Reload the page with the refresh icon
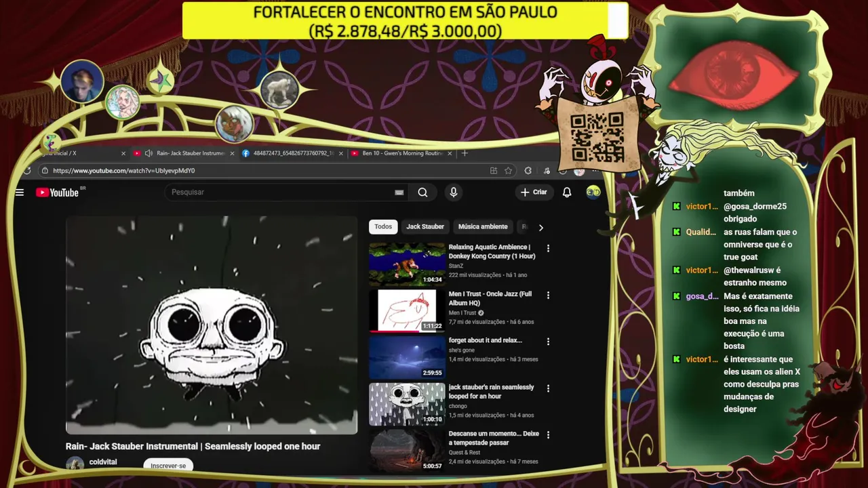This screenshot has width=868, height=488. [x=27, y=171]
